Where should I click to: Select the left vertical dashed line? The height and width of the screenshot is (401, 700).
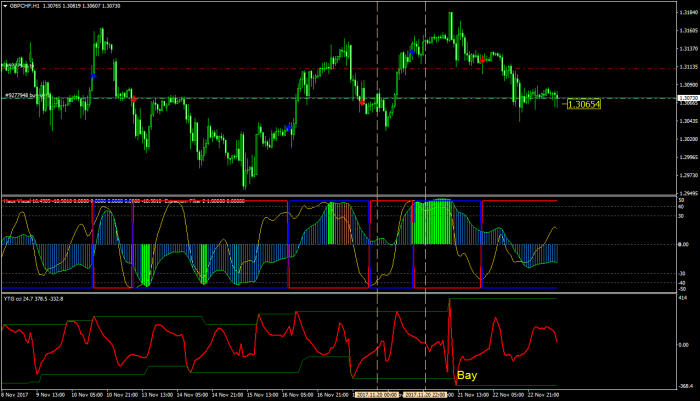coord(377,150)
